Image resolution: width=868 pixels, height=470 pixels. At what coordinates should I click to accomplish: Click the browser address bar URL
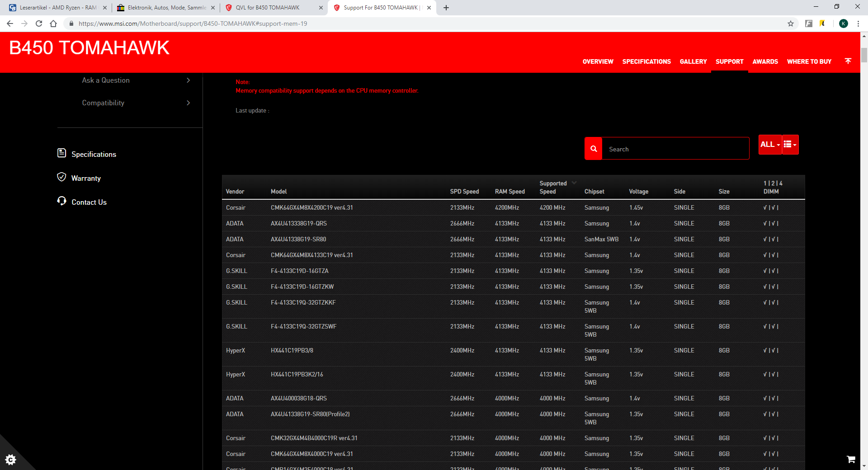pos(193,23)
